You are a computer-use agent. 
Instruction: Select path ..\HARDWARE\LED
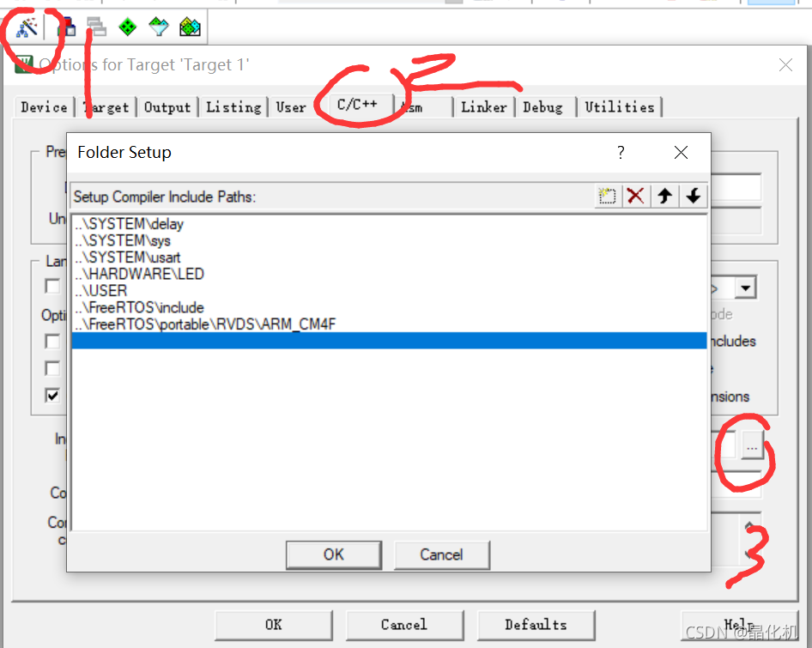[x=389, y=274]
